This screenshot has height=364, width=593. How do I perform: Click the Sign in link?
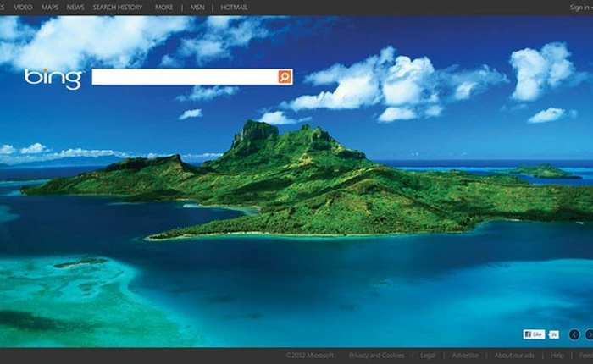581,7
